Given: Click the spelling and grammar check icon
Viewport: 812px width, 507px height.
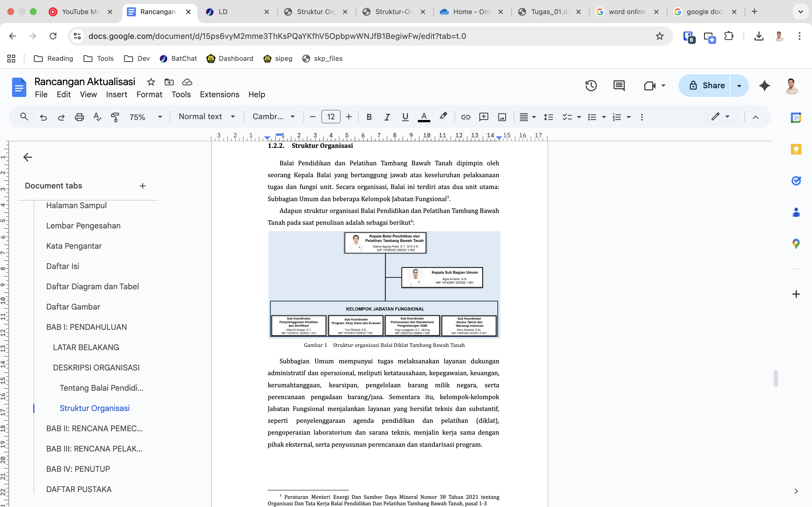Looking at the screenshot, I should coord(97,117).
